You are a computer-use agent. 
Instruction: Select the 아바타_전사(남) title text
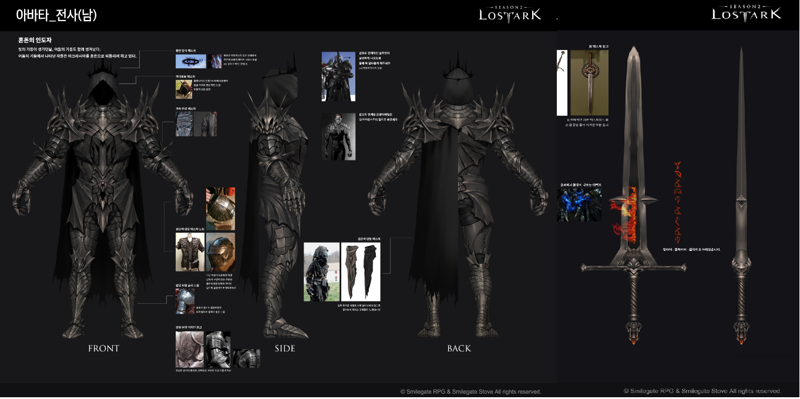[56, 15]
